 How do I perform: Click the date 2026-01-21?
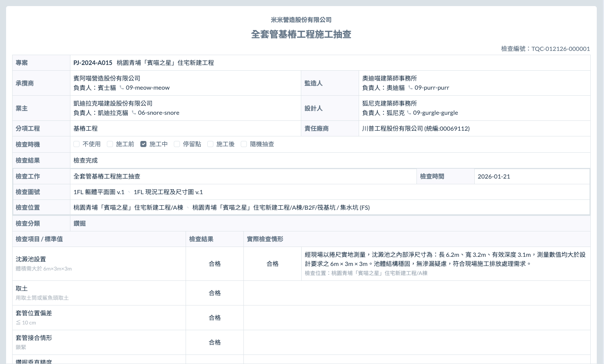point(494,176)
